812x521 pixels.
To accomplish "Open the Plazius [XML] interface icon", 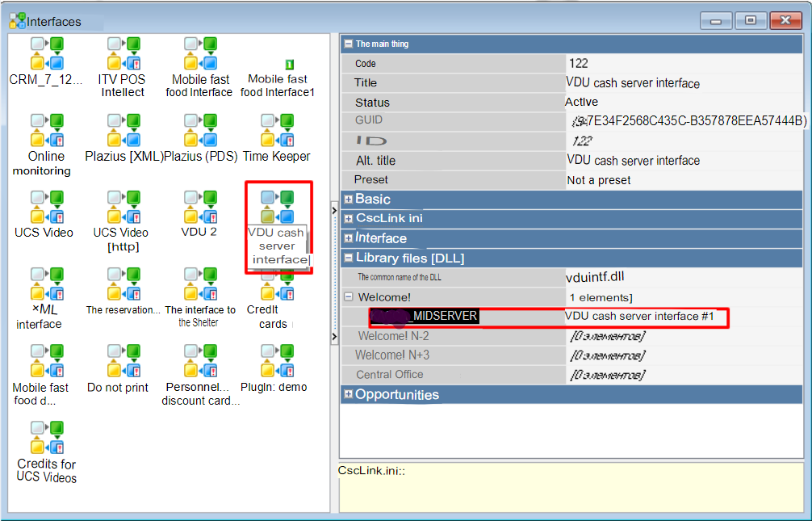I will pyautogui.click(x=123, y=130).
